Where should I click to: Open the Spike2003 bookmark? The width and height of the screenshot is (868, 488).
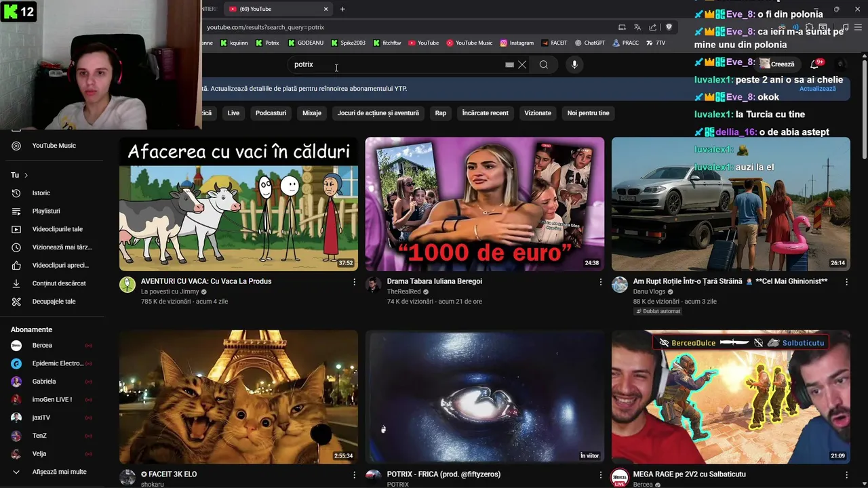pyautogui.click(x=349, y=43)
